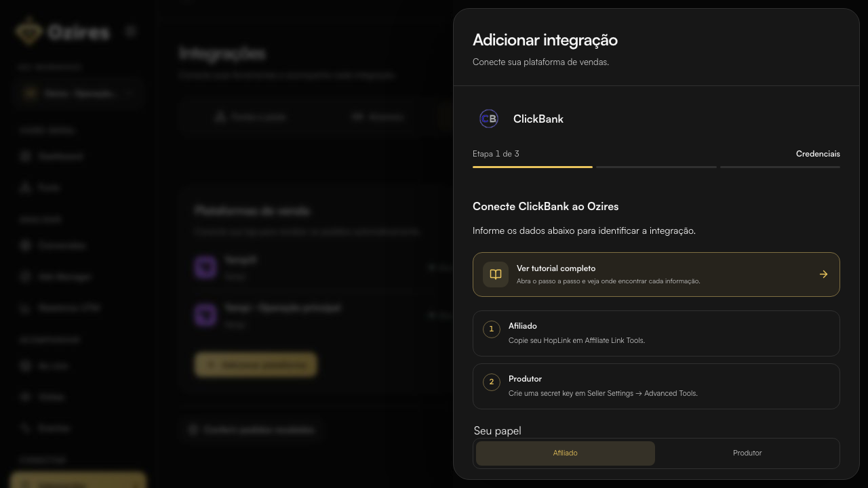Click the ClickBank logo icon
The width and height of the screenshot is (868, 488).
coord(488,119)
